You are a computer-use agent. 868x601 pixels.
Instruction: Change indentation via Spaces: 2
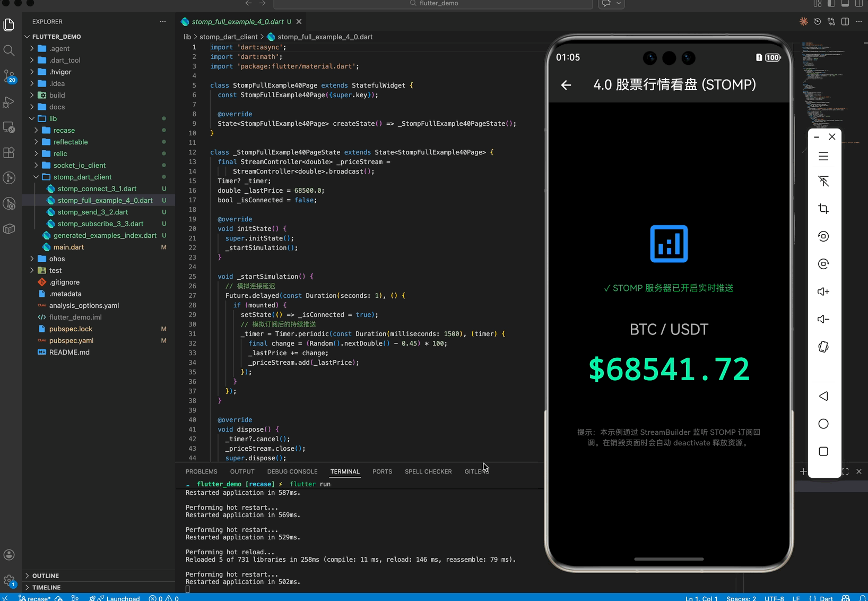point(741,598)
